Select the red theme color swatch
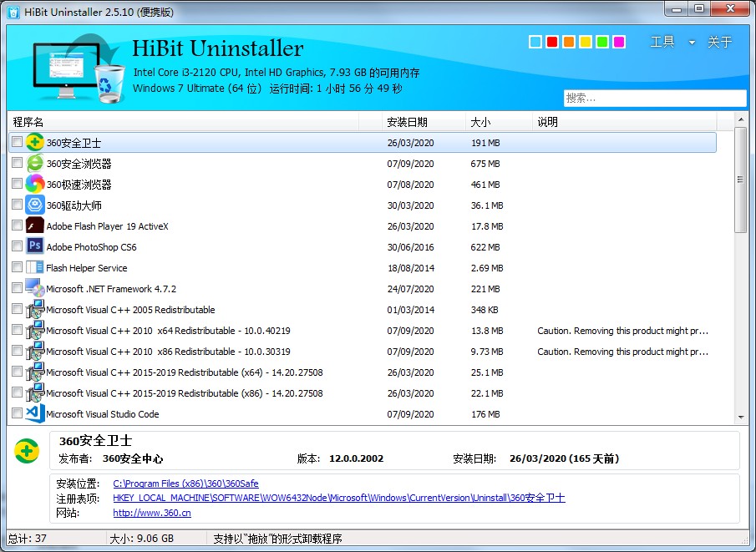This screenshot has width=756, height=552. pos(551,40)
